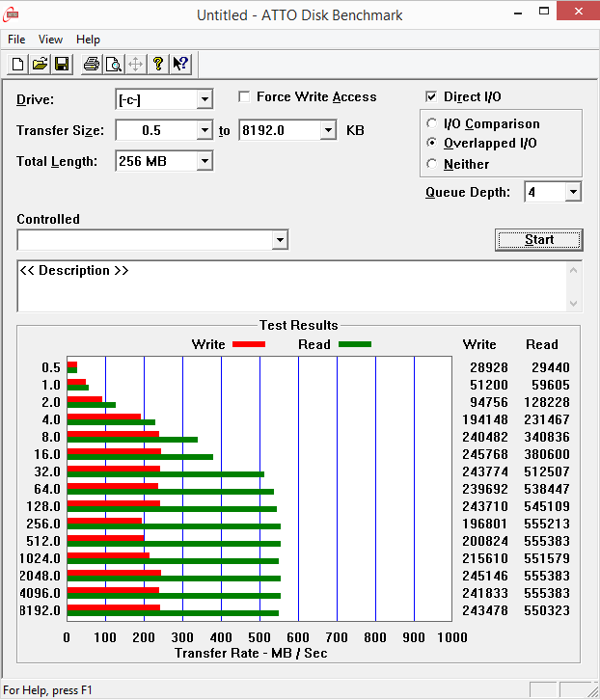Viewport: 600px width, 700px height.
Task: Enable Force Write Access checkbox
Action: [244, 96]
